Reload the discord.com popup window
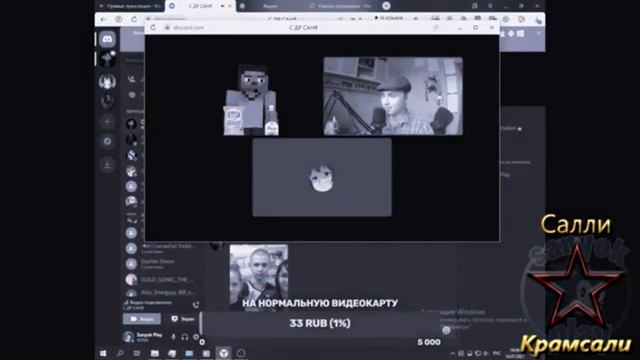The width and height of the screenshot is (640, 360). pyautogui.click(x=153, y=27)
